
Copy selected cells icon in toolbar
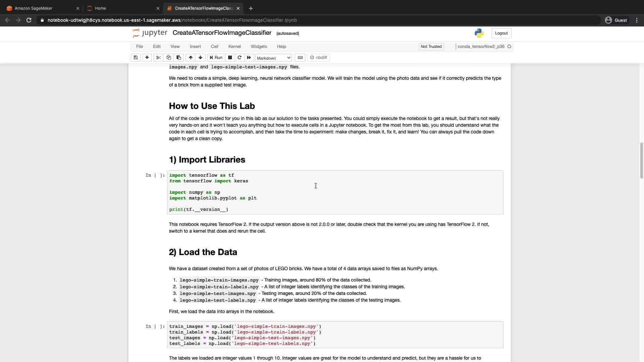pyautogui.click(x=169, y=58)
